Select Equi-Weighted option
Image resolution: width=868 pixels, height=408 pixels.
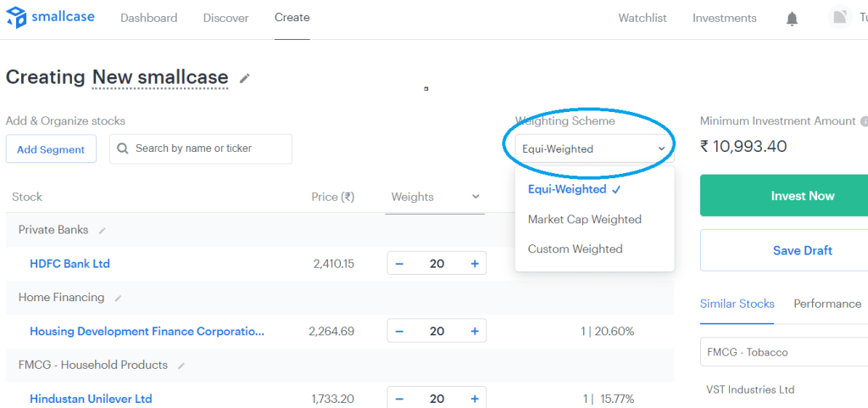(575, 189)
